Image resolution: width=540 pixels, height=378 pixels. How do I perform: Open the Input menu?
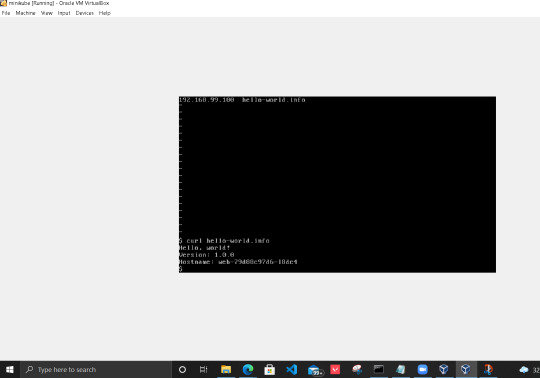coord(64,13)
